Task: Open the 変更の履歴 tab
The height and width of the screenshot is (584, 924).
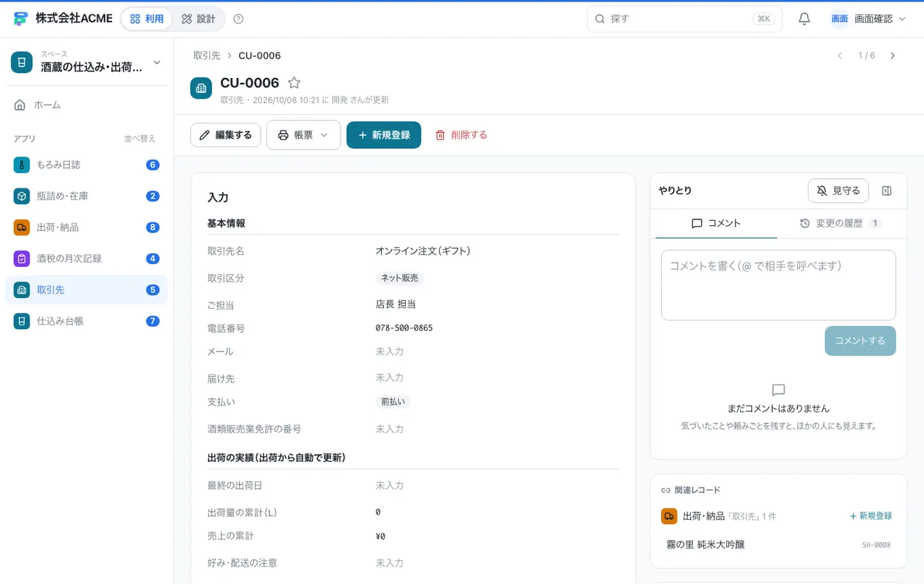Action: [x=840, y=223]
